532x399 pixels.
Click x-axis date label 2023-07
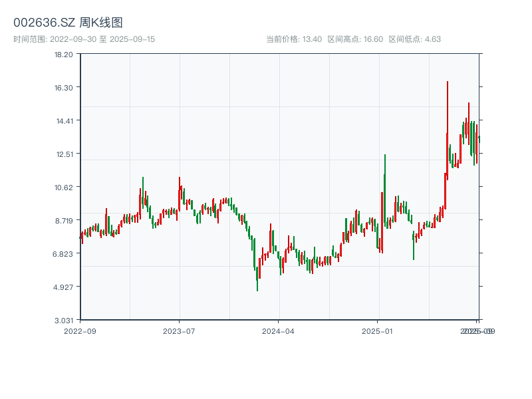179,331
